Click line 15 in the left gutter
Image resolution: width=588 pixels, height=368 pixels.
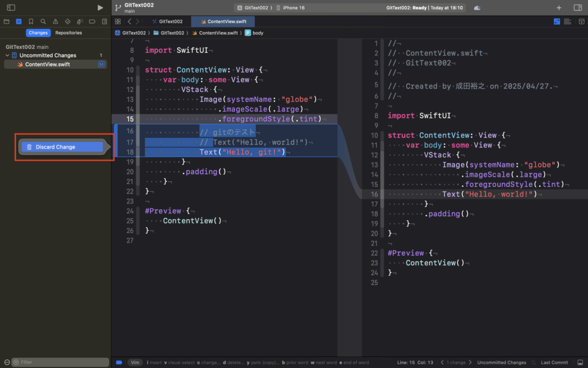click(x=130, y=119)
